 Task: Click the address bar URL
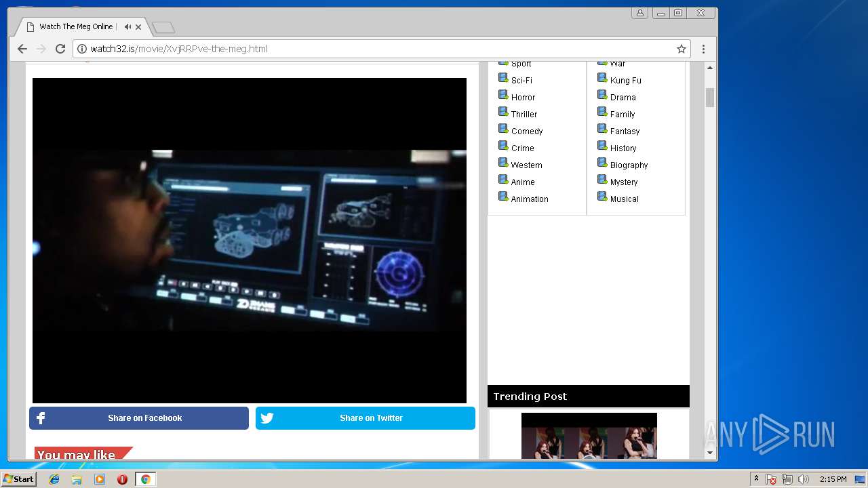pos(179,49)
